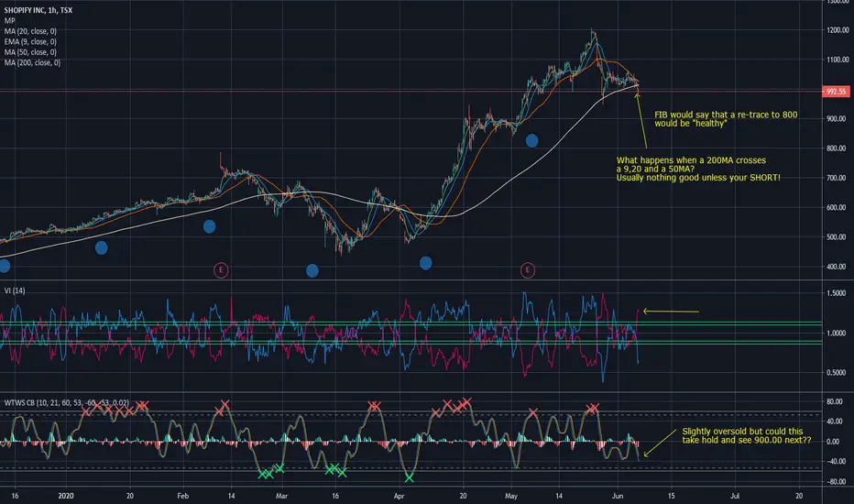The height and width of the screenshot is (504, 854).
Task: Select the 'FIB would say that a re-trace' note
Action: click(x=726, y=119)
